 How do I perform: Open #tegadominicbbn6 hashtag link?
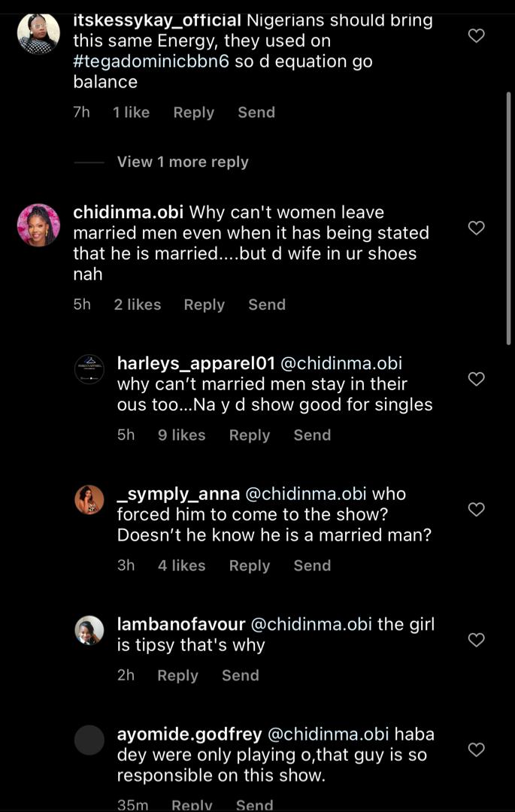tap(150, 62)
